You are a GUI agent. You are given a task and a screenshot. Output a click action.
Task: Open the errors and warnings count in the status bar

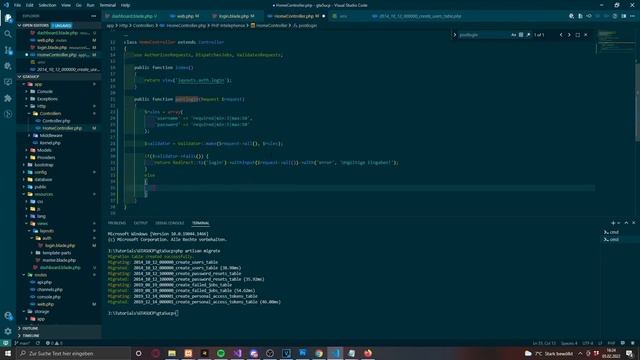pyautogui.click(x=54, y=343)
